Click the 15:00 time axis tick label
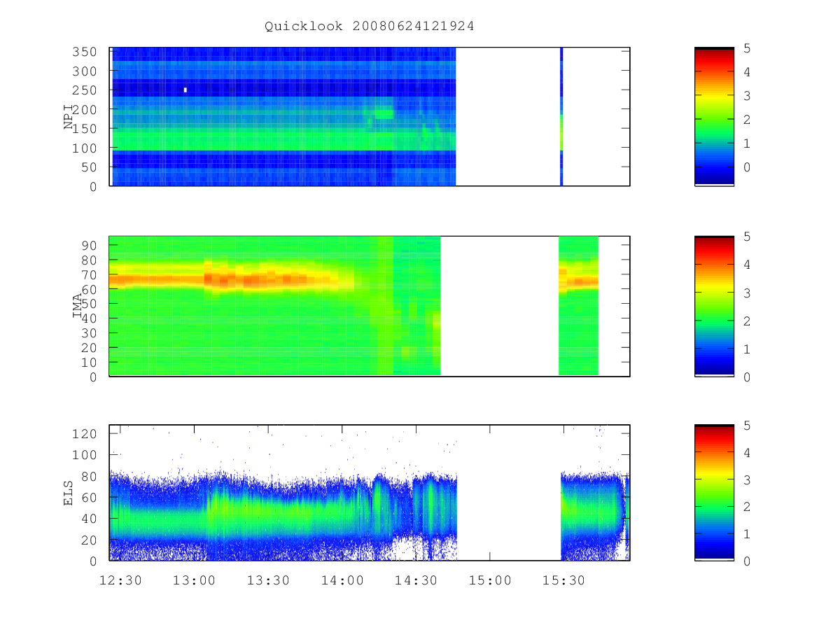This screenshot has height=630, width=840. [490, 580]
